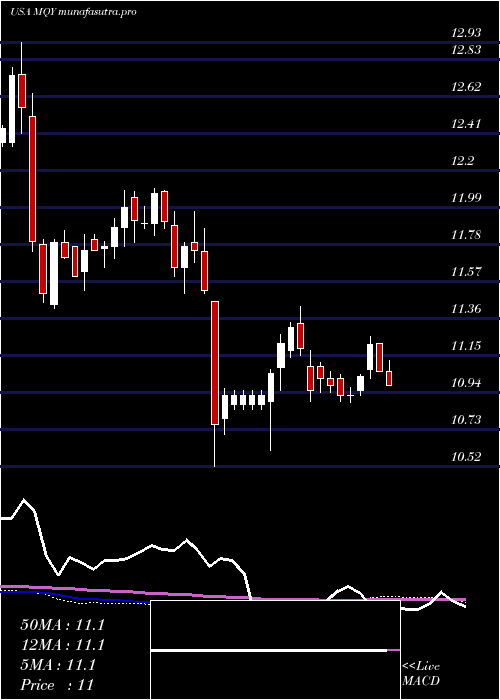Click the 12.41 price axis label

466,124
